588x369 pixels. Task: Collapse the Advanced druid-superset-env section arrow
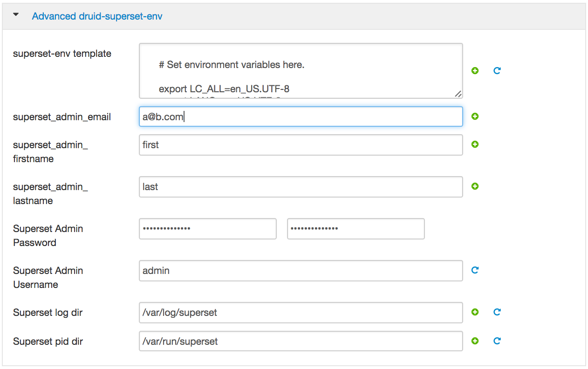[x=16, y=15]
